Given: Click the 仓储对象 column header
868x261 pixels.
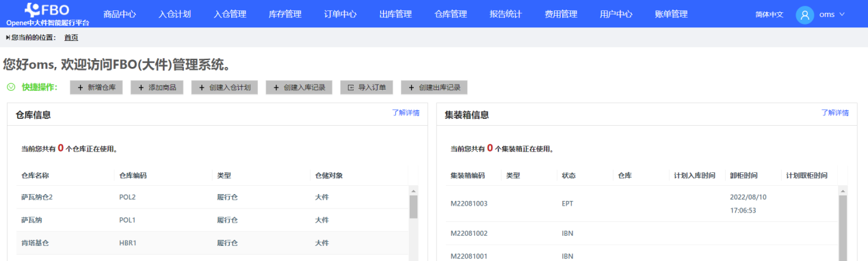Looking at the screenshot, I should click(x=328, y=176).
